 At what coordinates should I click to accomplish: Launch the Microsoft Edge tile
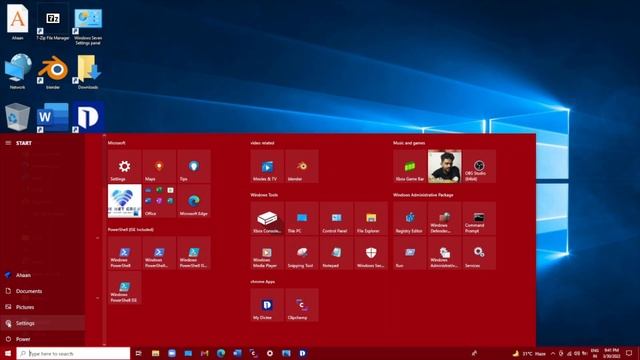194,201
